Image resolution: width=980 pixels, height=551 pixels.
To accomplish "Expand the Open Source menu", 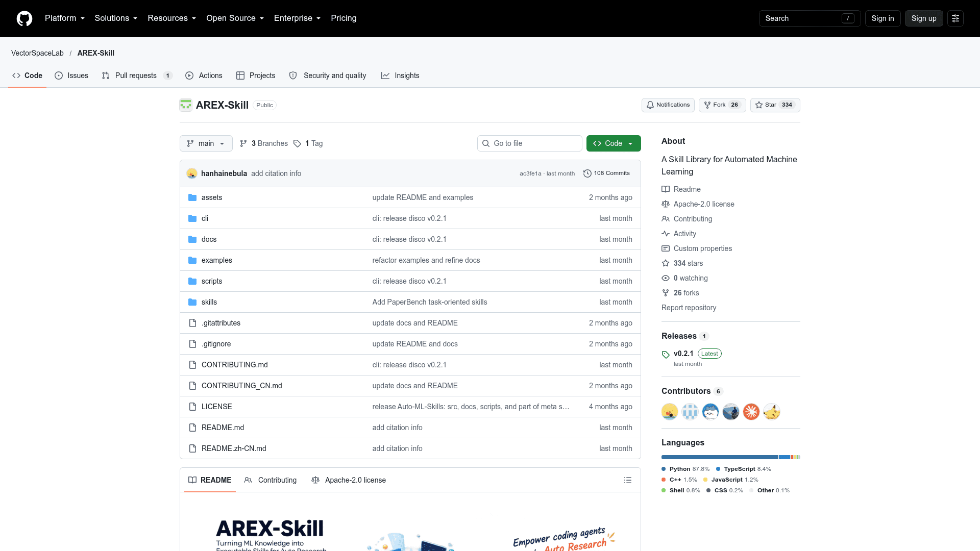I will (x=235, y=18).
